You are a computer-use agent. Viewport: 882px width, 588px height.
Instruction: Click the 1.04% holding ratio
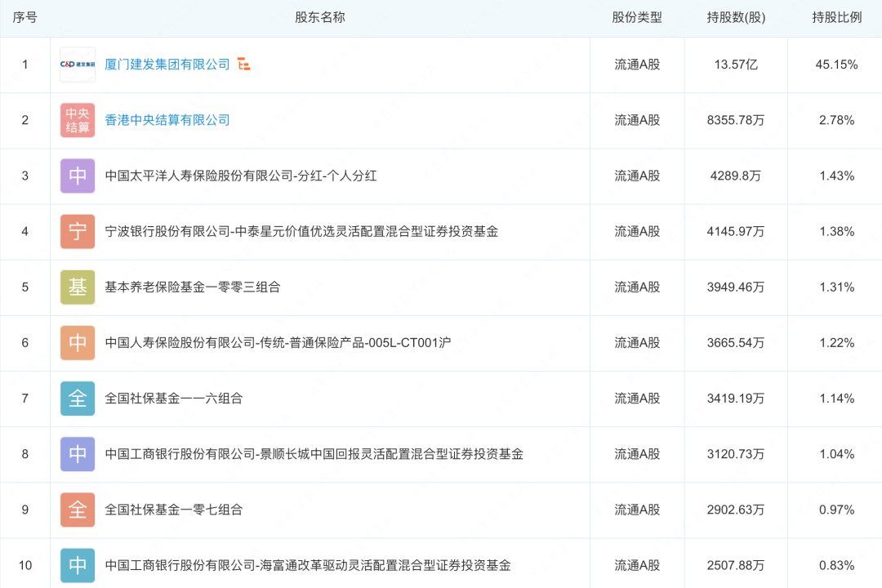point(836,455)
